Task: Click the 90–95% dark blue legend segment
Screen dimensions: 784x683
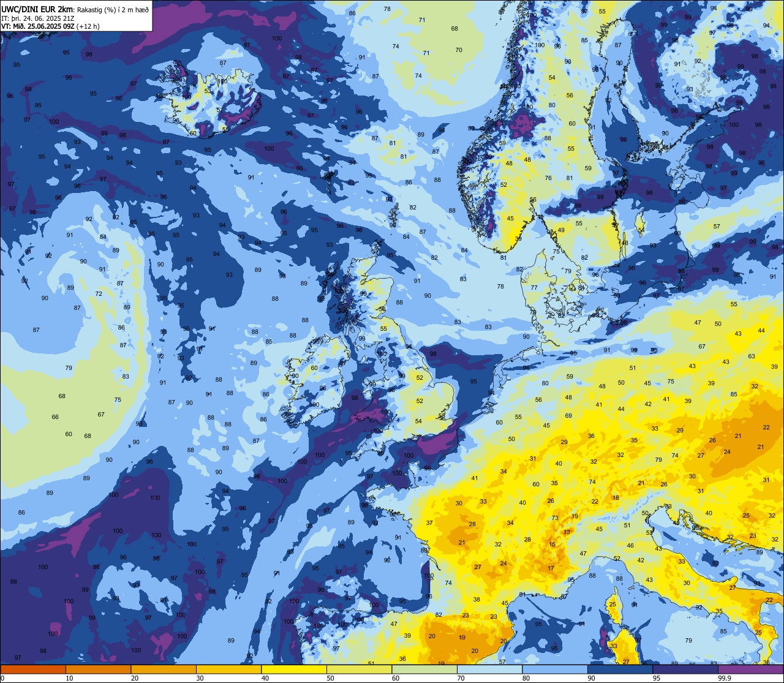Action: [x=620, y=670]
